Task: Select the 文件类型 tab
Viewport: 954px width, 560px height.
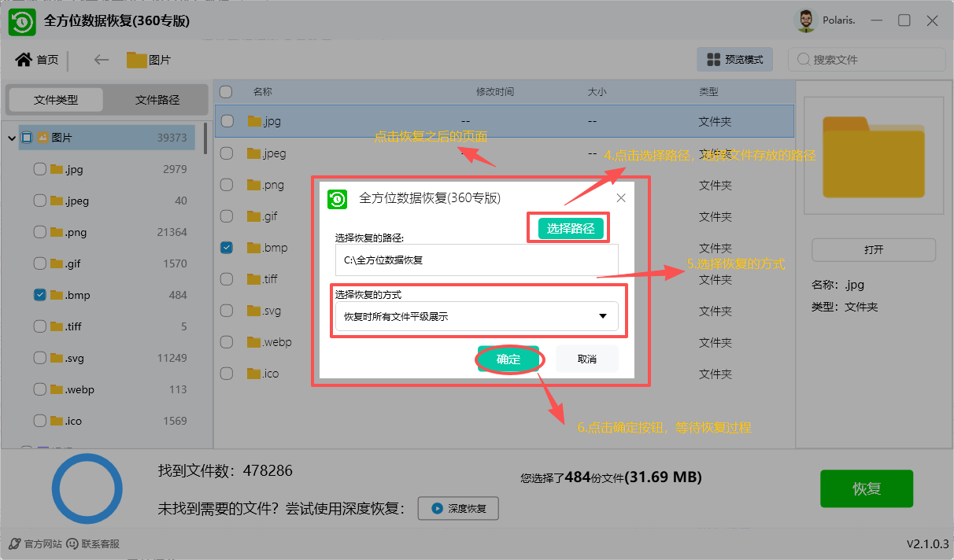Action: click(55, 100)
